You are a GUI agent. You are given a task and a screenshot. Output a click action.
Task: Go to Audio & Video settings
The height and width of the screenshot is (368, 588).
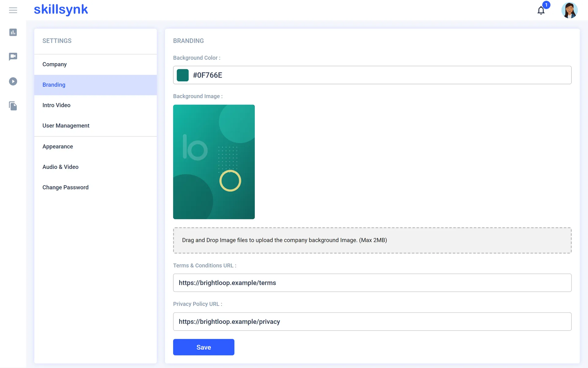[96, 167]
